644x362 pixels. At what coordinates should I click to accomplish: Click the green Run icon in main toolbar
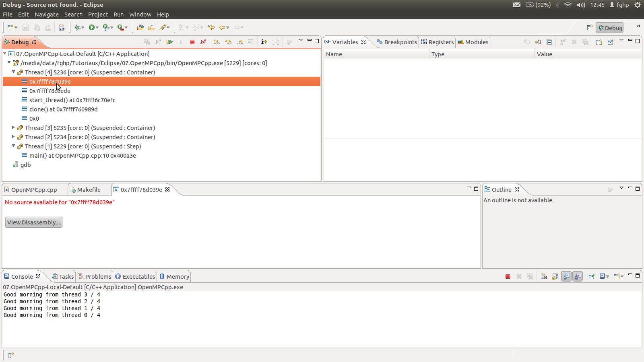92,27
